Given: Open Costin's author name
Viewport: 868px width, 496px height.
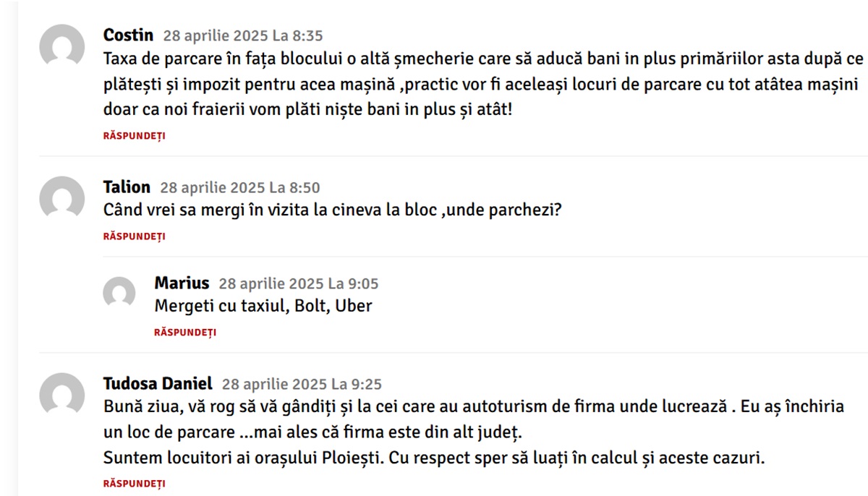Looking at the screenshot, I should [129, 35].
